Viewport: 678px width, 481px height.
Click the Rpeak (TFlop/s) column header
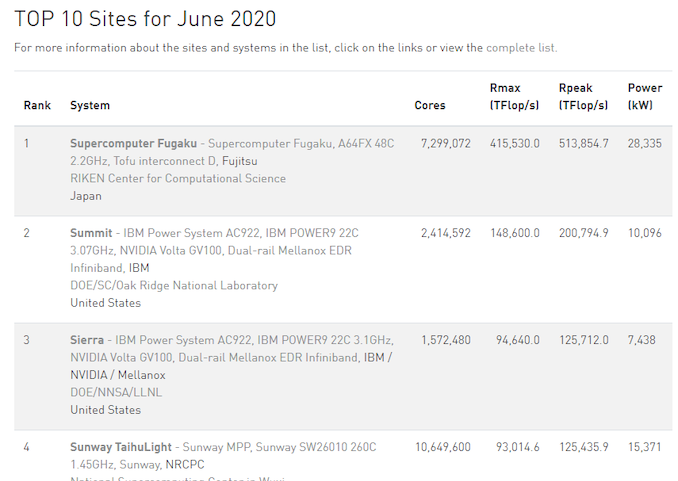click(583, 96)
